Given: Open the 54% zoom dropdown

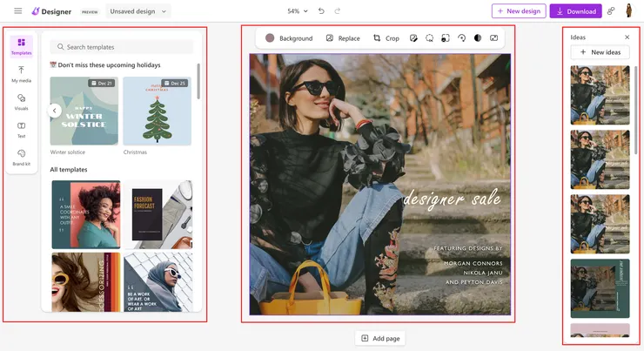Looking at the screenshot, I should [298, 11].
